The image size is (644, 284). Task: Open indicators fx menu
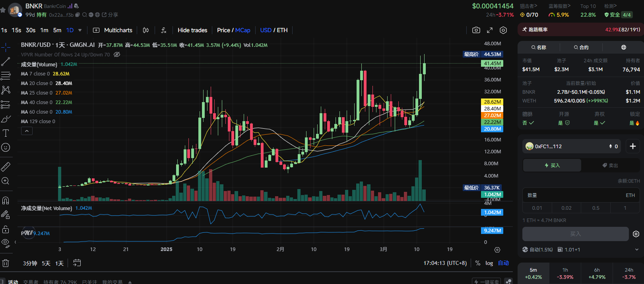click(163, 30)
